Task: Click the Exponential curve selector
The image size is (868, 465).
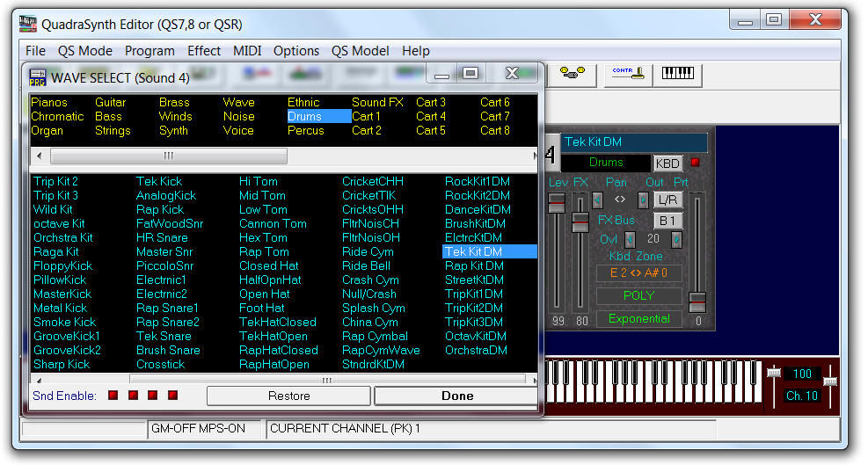Action: 638,319
